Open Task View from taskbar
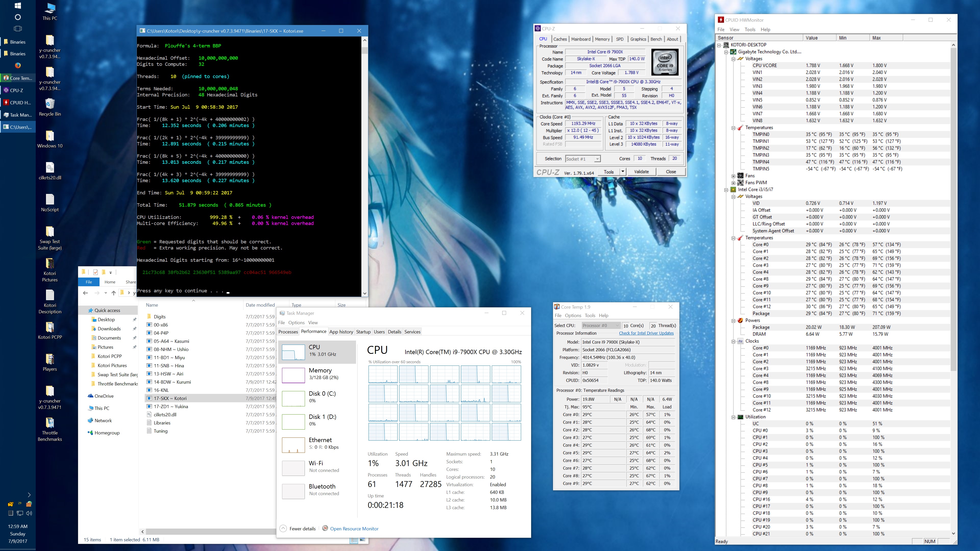The width and height of the screenshot is (980, 551). tap(18, 29)
